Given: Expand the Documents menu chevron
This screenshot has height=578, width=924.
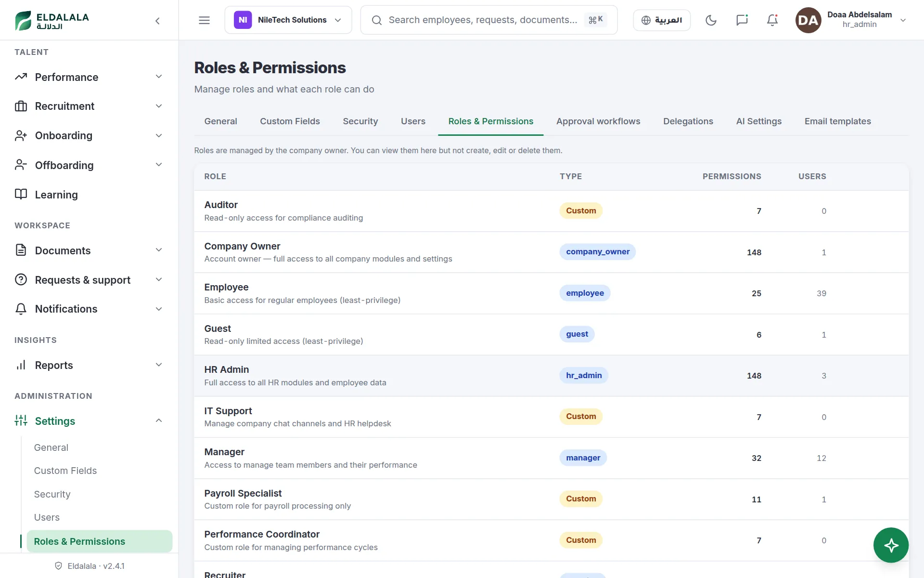Looking at the screenshot, I should pyautogui.click(x=159, y=250).
